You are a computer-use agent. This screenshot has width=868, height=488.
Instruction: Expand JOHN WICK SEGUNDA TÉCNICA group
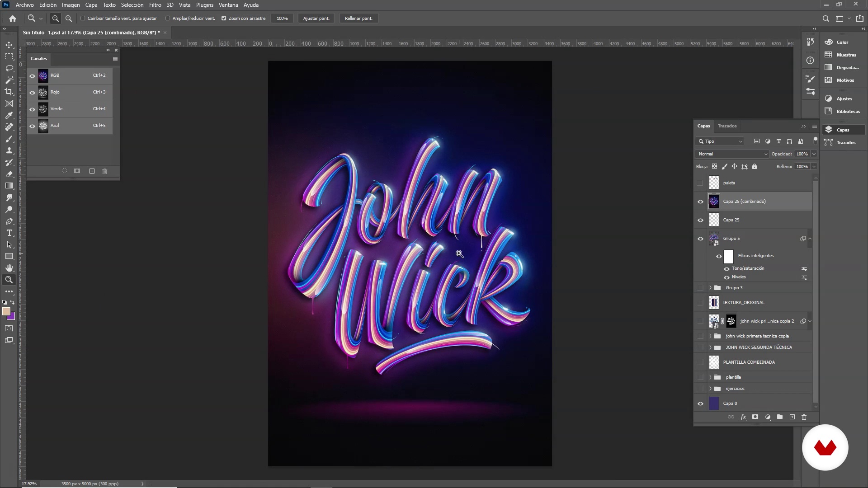click(x=710, y=347)
